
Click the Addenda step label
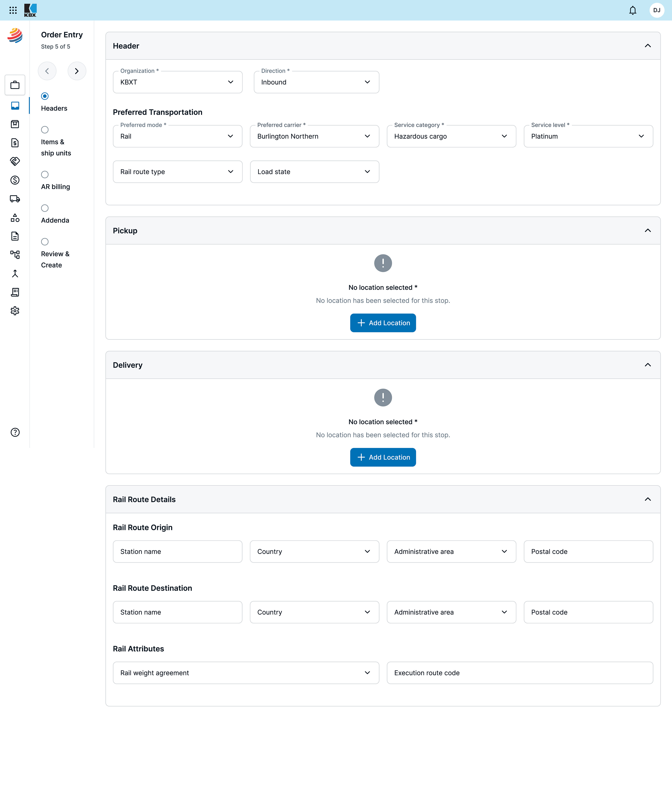point(55,220)
